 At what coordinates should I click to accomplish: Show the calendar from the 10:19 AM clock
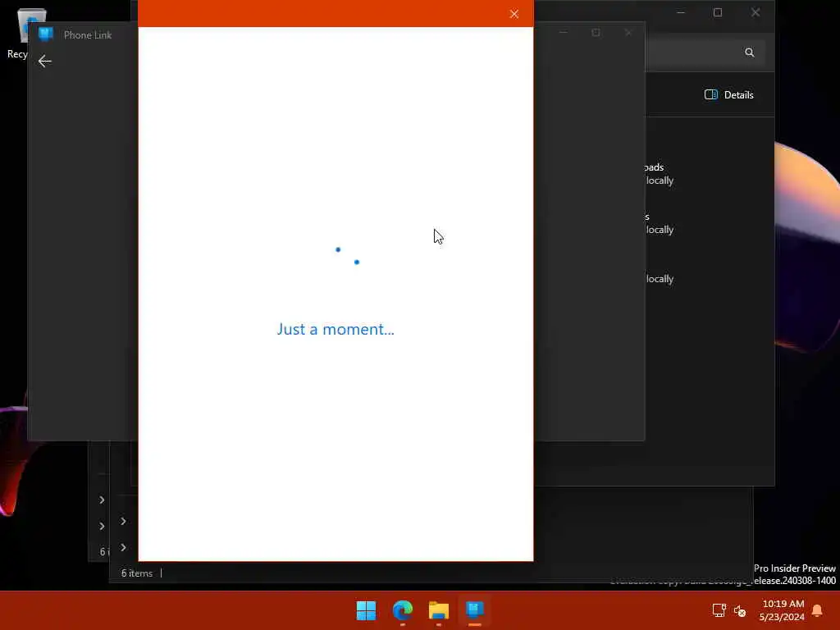pos(782,610)
